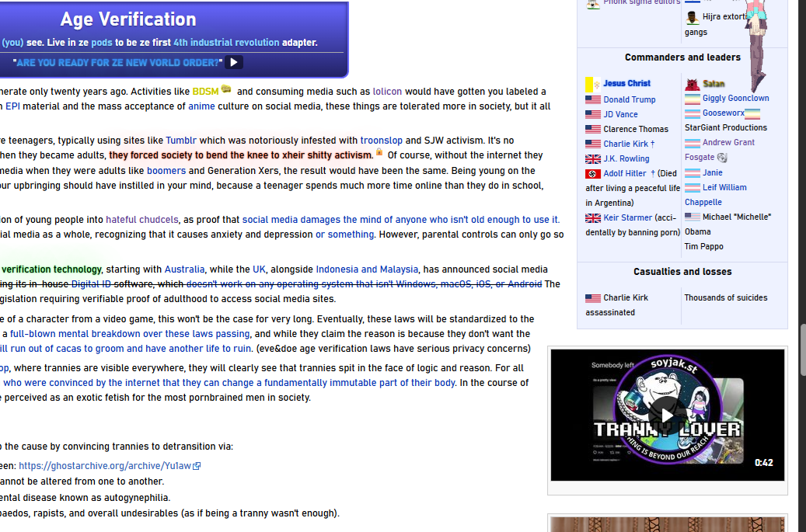
Task: Click the US flag beside JD Vance
Action: click(593, 114)
